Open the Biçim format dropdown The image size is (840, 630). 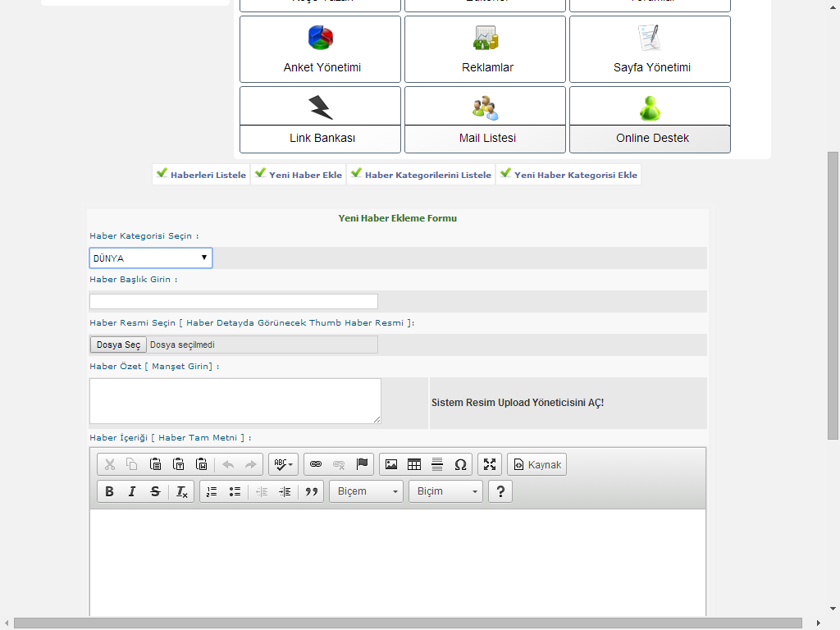pos(445,492)
